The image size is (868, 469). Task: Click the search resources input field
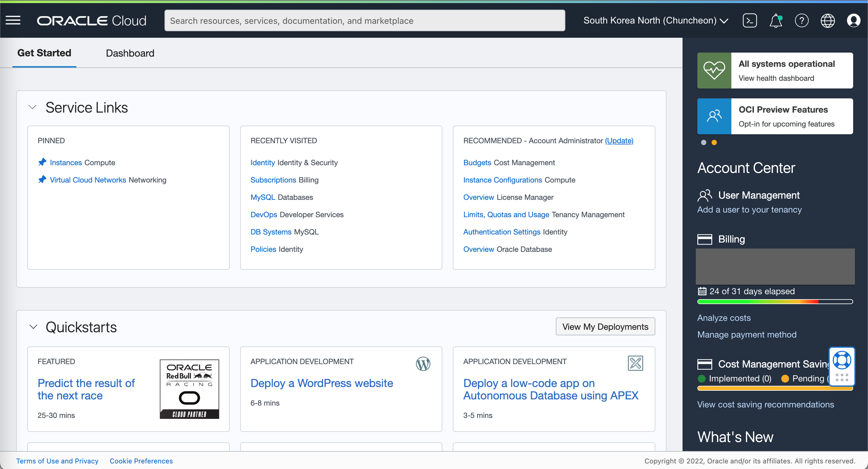pos(364,20)
